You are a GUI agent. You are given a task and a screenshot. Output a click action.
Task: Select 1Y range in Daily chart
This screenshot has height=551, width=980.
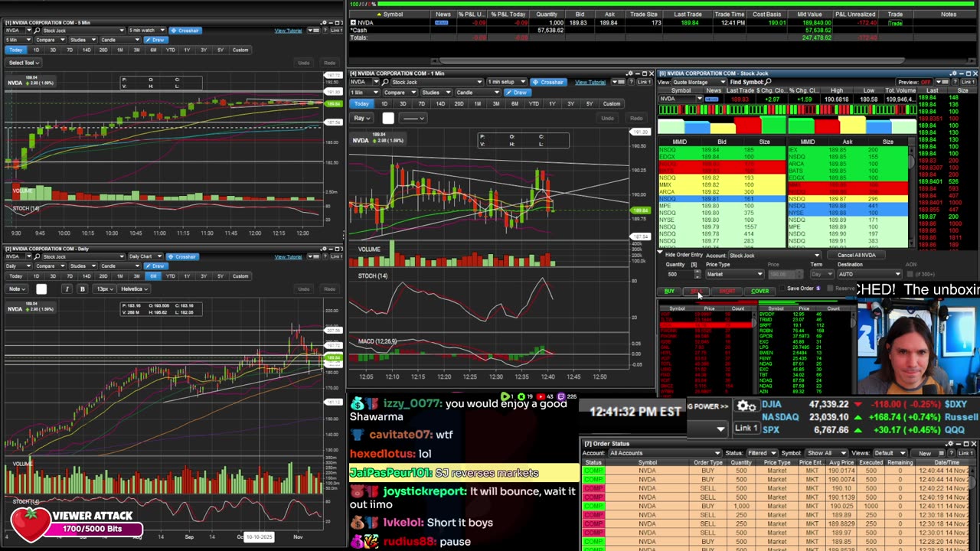click(x=187, y=276)
